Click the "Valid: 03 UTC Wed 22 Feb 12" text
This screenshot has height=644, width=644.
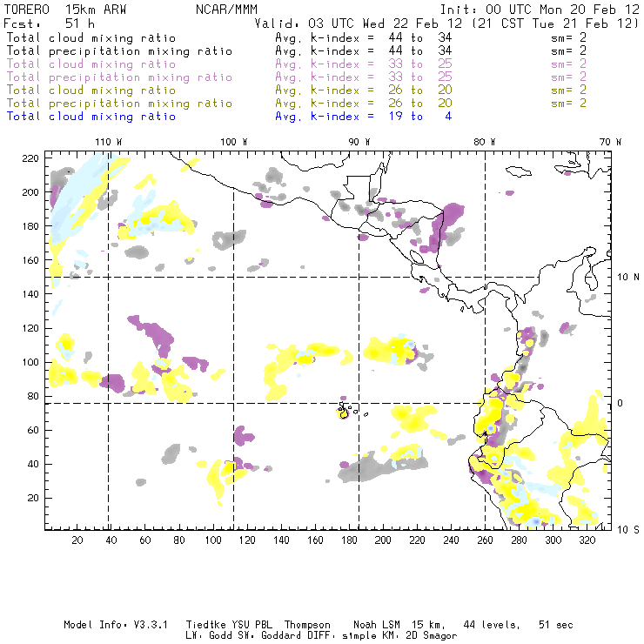pyautogui.click(x=359, y=23)
